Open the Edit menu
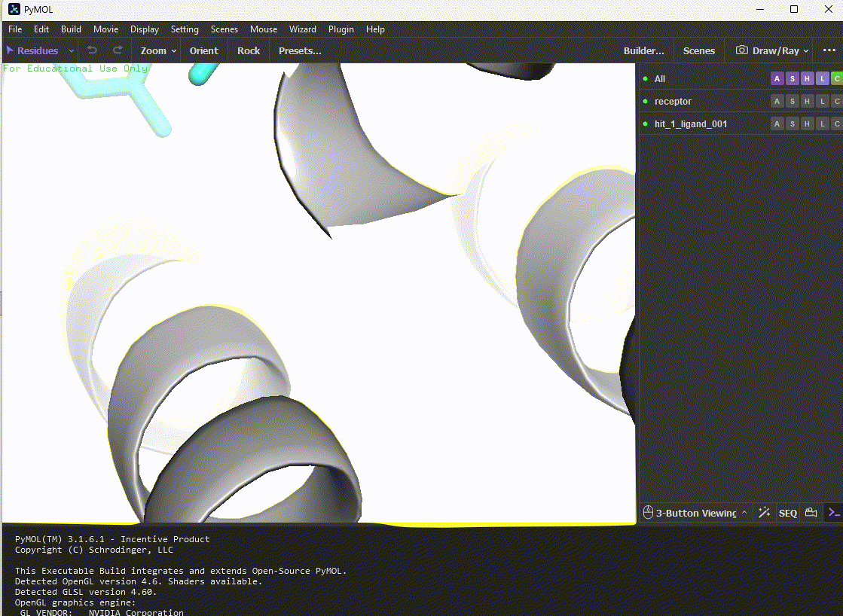Screen dimensions: 843x616 pos(41,29)
